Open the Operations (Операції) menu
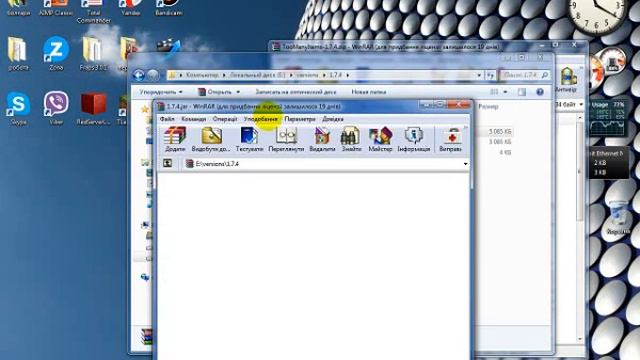This screenshot has height=360, width=640. [225, 119]
